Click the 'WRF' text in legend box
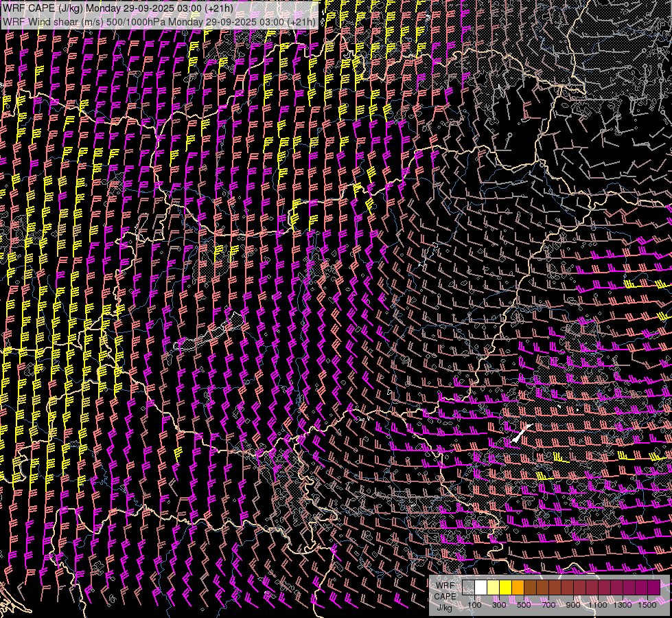The image size is (672, 618). [x=445, y=585]
